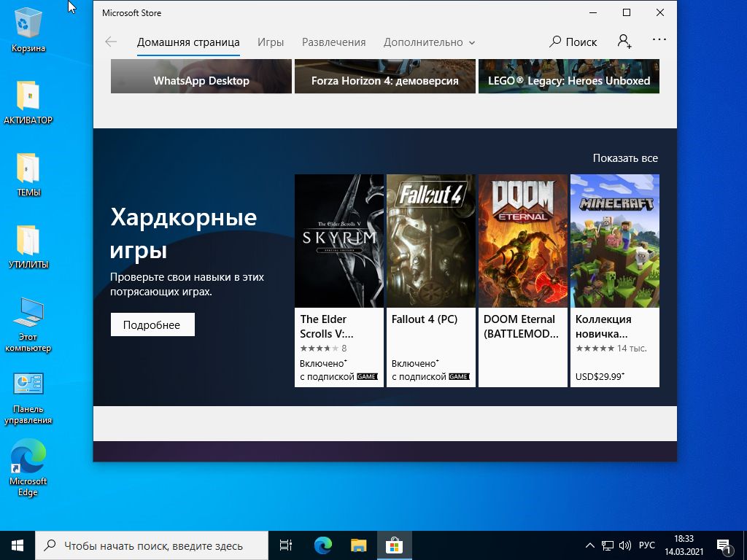Image resolution: width=747 pixels, height=560 pixels.
Task: Open the volume tray icon
Action: click(624, 545)
